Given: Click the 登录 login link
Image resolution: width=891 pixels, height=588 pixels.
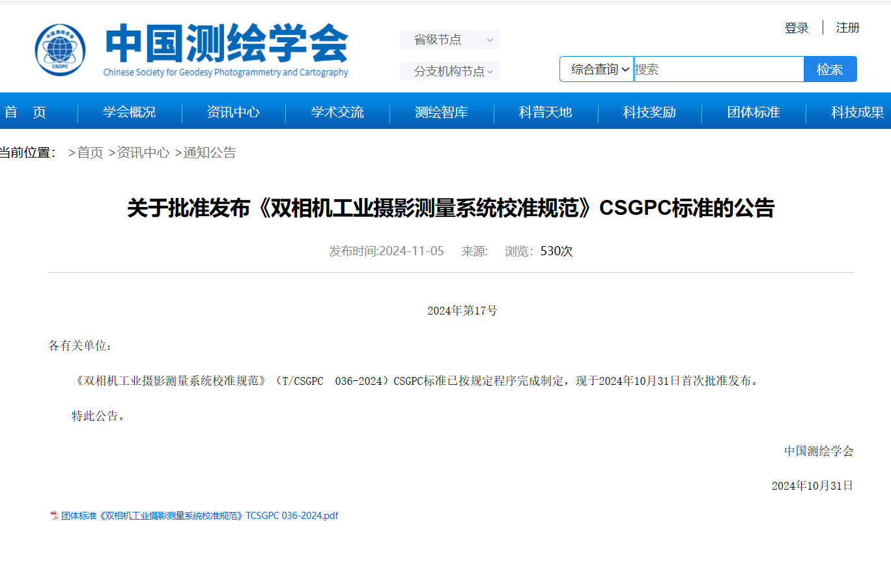Looking at the screenshot, I should pos(797,28).
